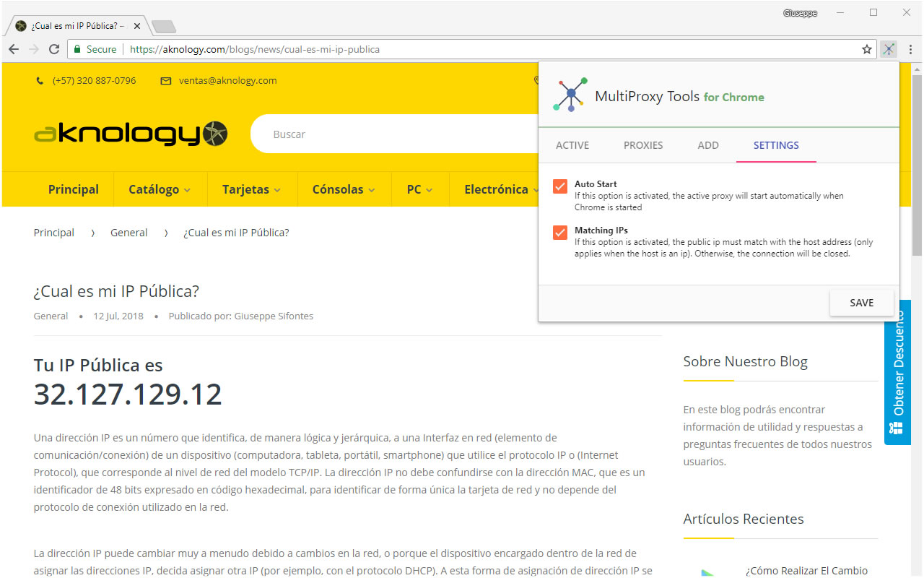
Task: Click the Tu IP Pública es heading
Action: coord(98,365)
